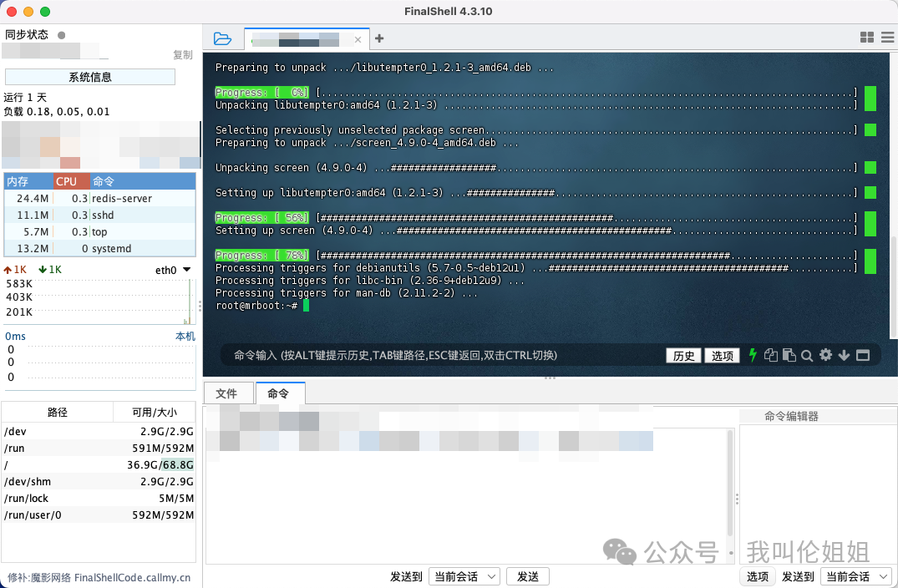Image resolution: width=898 pixels, height=588 pixels.
Task: Click the command list vertical scrollbar
Action: 729,484
